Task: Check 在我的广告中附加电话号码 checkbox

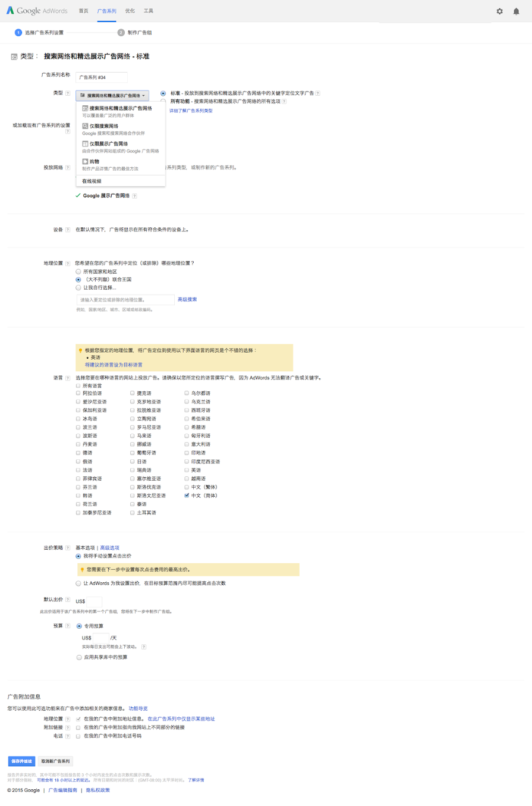Action: click(x=78, y=736)
